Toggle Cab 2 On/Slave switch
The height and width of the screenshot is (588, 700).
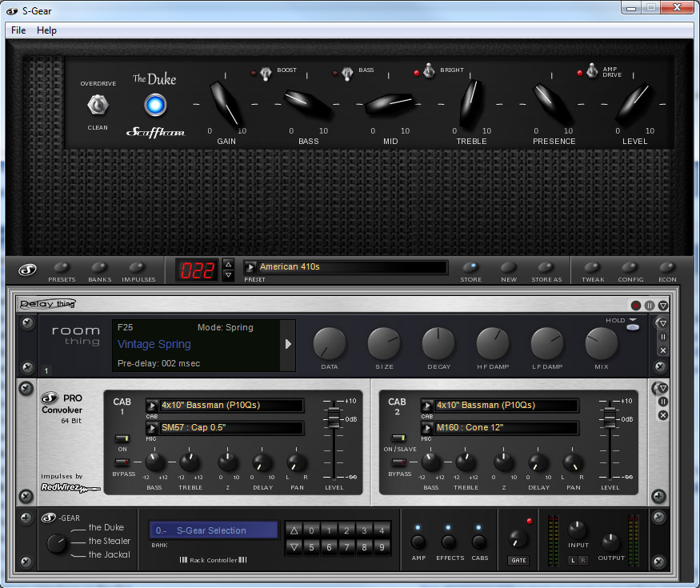pos(398,438)
